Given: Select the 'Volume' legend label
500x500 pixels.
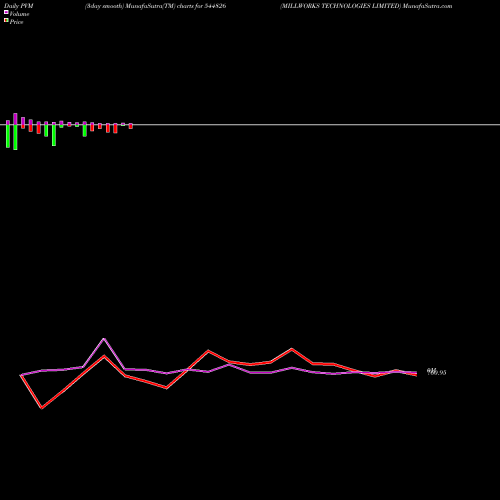Looking at the screenshot, I should point(19,14).
